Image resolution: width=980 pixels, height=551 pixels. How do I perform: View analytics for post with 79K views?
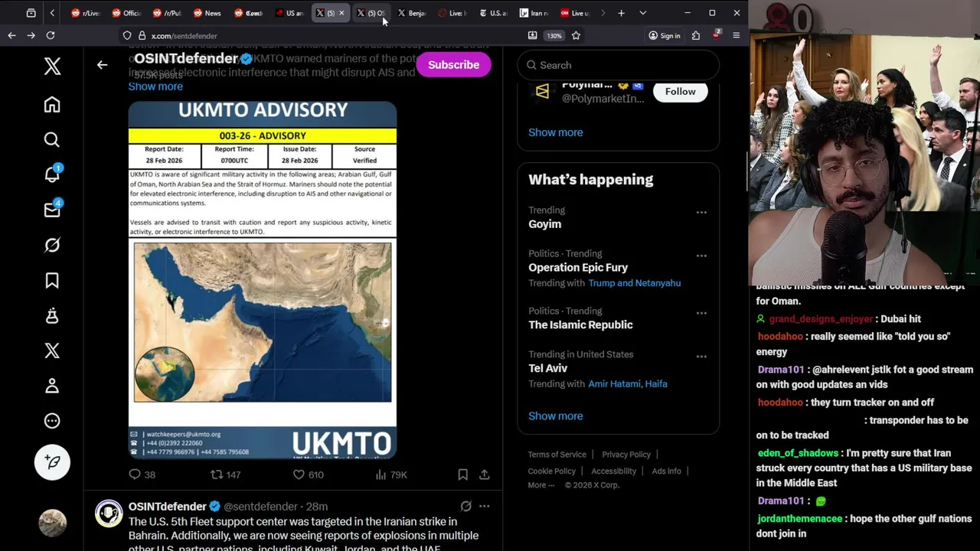click(391, 474)
